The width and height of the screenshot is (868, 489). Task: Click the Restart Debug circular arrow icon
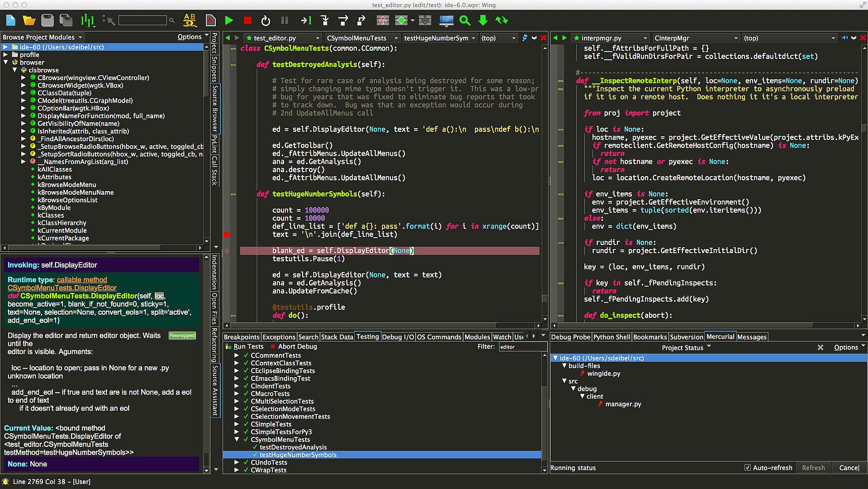click(266, 20)
